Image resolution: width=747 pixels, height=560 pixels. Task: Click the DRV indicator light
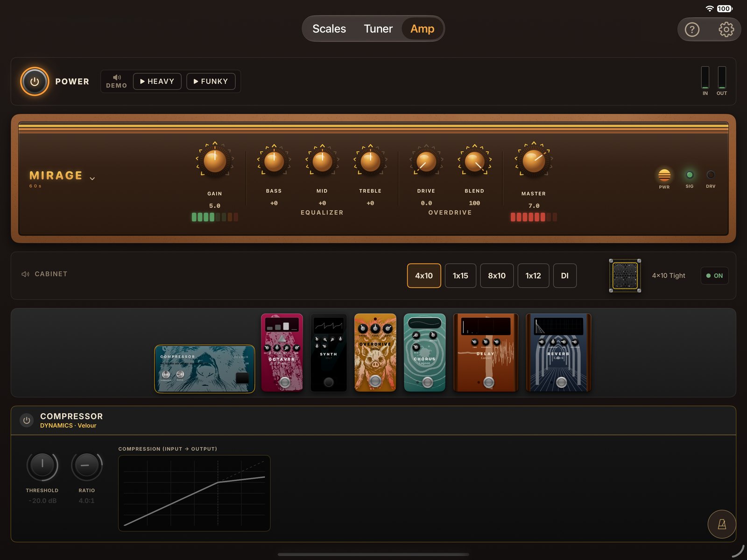(x=711, y=175)
